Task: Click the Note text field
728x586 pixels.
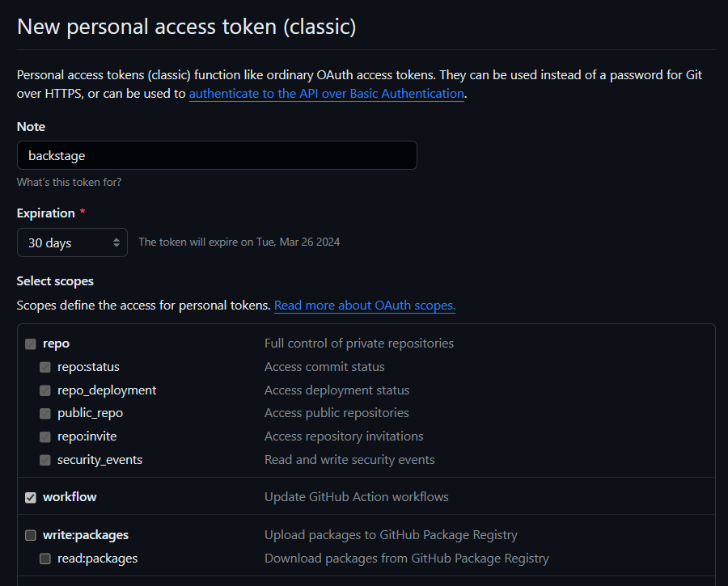Action: (217, 155)
